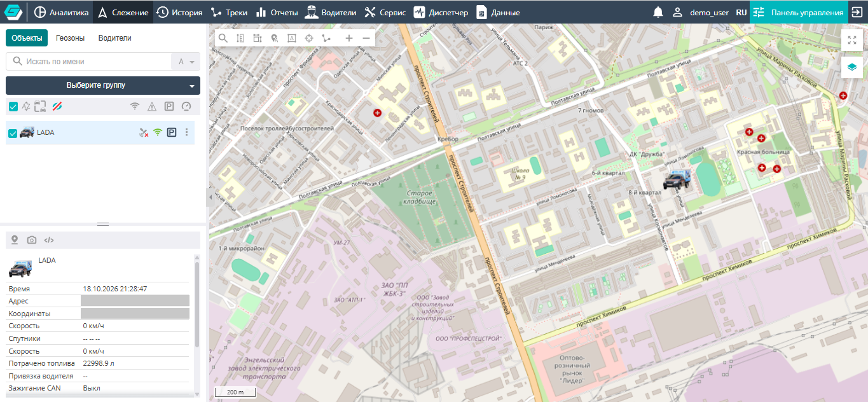Open the Отчеты section

click(276, 12)
